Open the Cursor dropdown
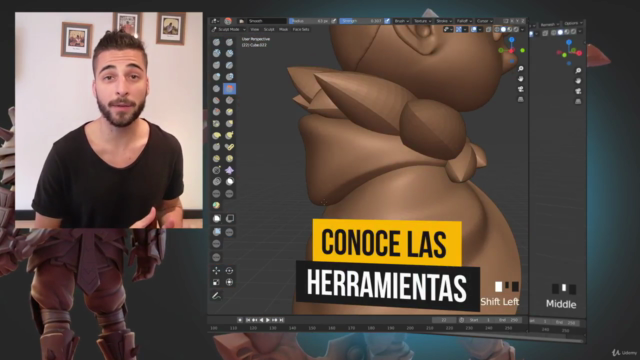This screenshot has width=640, height=360. click(x=484, y=21)
